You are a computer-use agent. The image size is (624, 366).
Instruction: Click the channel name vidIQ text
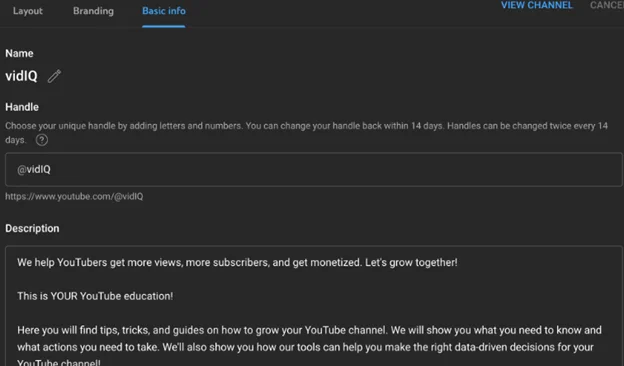21,76
